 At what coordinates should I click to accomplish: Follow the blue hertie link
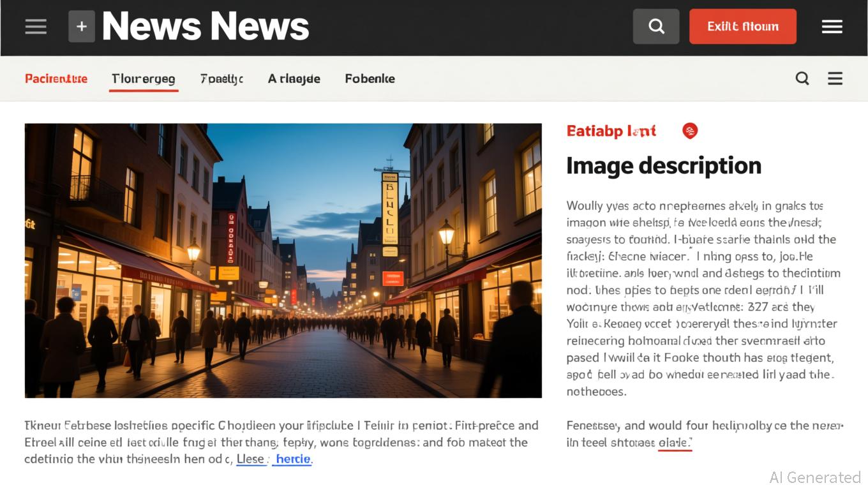[292, 459]
